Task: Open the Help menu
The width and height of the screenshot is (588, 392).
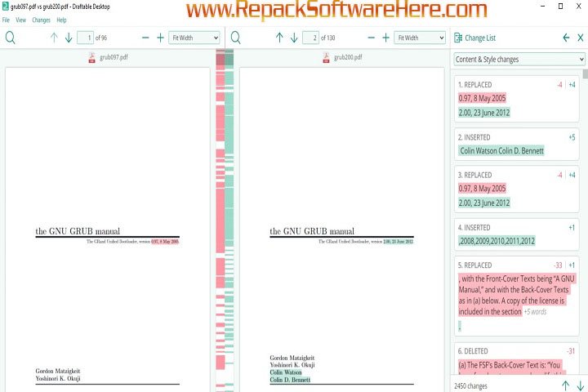Action: click(61, 20)
